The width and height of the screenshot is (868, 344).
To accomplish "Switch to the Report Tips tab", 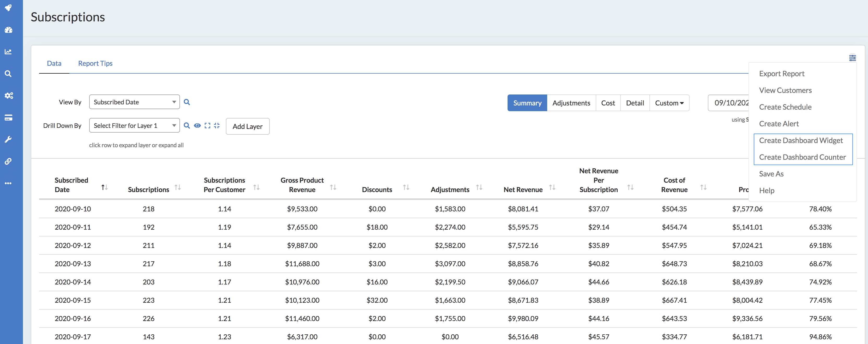I will pyautogui.click(x=95, y=63).
